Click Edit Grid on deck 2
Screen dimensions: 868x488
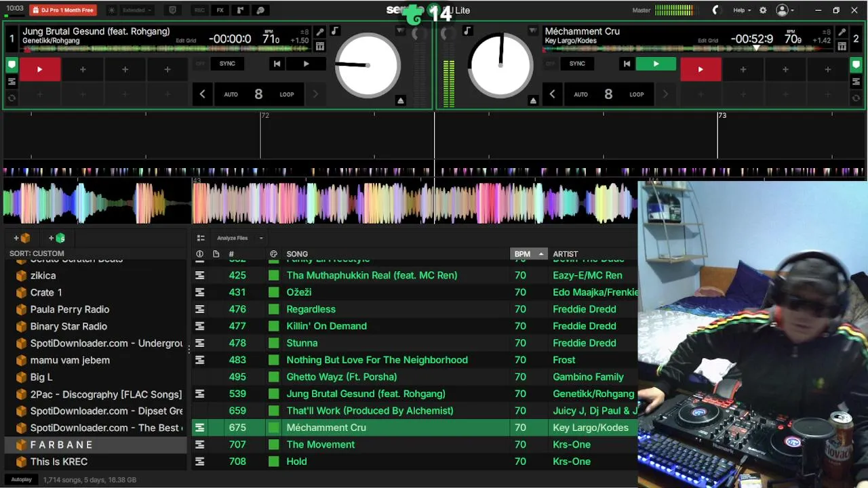tap(708, 41)
